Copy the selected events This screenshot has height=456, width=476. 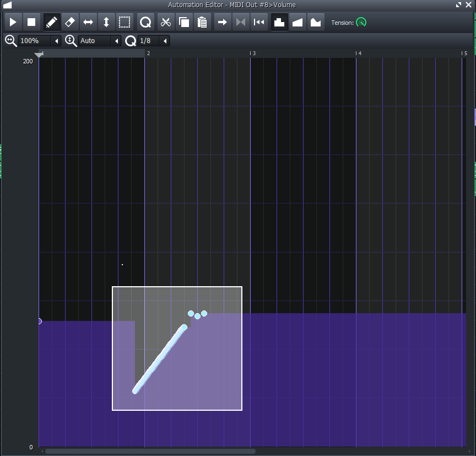(185, 22)
